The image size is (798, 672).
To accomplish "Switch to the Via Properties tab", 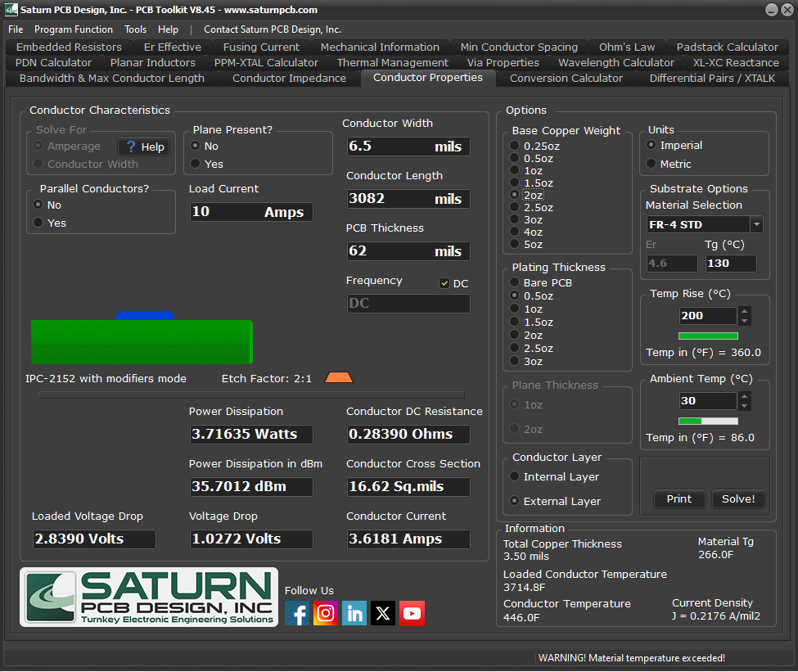I will 503,63.
